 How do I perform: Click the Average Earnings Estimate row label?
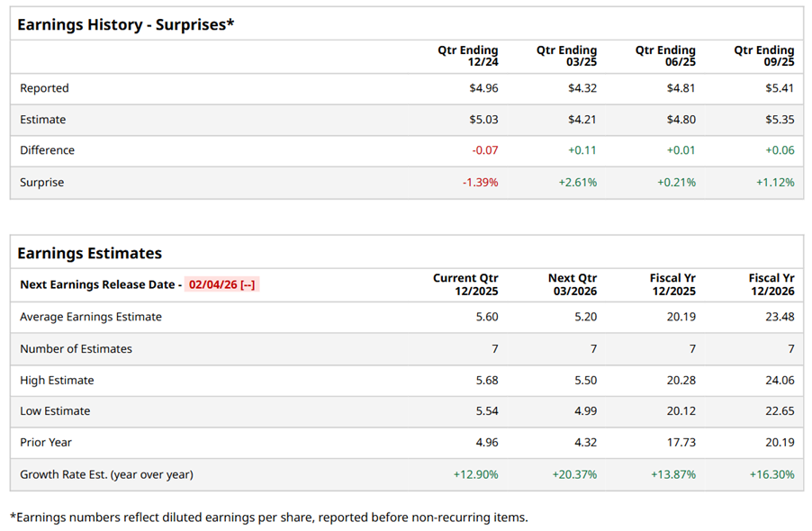click(89, 317)
